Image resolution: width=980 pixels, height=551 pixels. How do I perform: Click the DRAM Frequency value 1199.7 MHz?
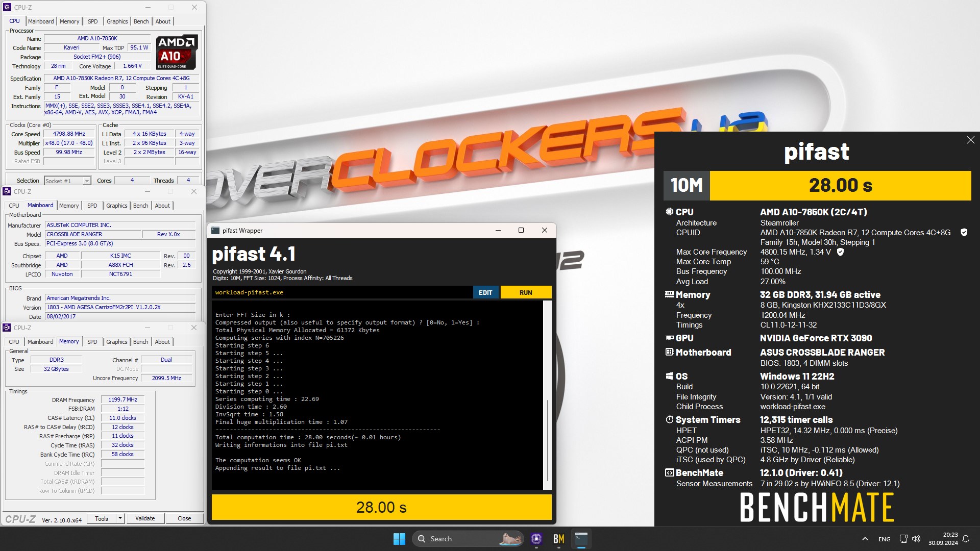tap(122, 399)
